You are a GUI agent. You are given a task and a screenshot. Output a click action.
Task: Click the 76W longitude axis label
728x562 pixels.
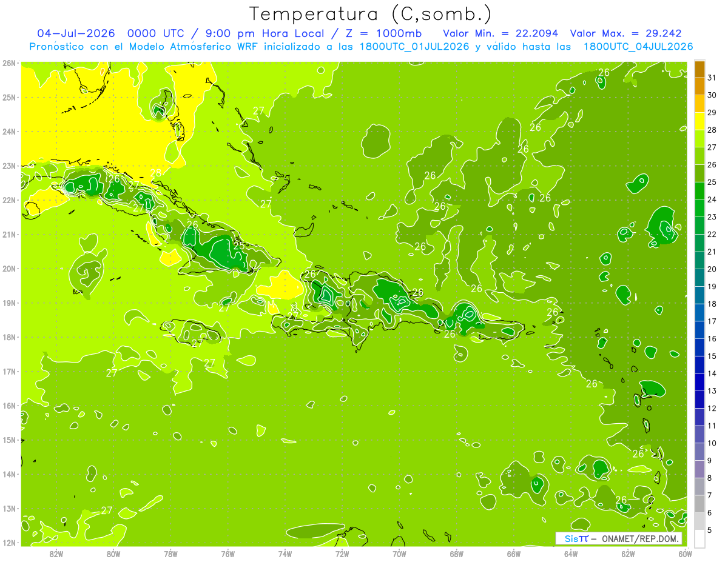(227, 554)
